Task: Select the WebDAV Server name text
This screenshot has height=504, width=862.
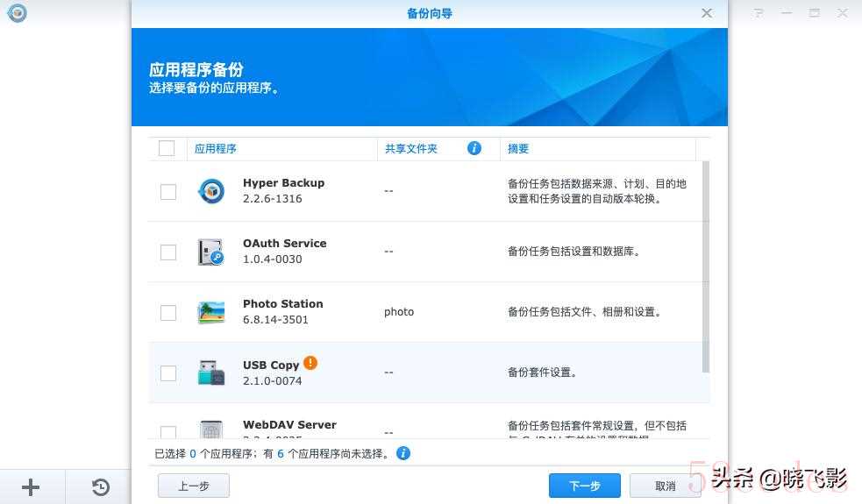Action: [x=289, y=425]
